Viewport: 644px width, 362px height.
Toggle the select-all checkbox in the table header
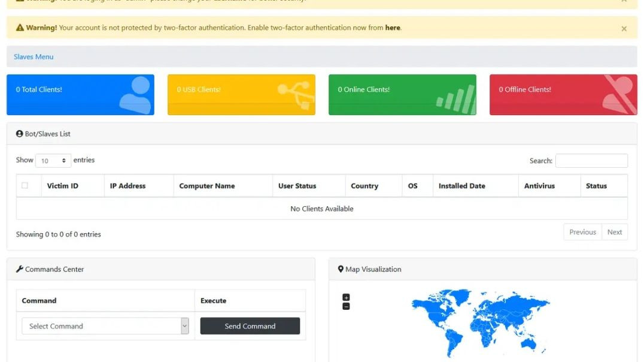pyautogui.click(x=25, y=185)
